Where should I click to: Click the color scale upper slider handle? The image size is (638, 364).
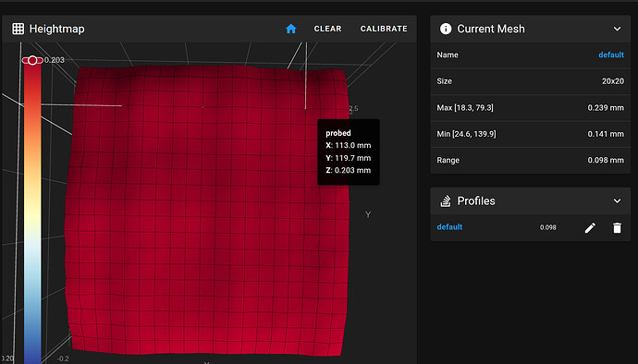32,61
